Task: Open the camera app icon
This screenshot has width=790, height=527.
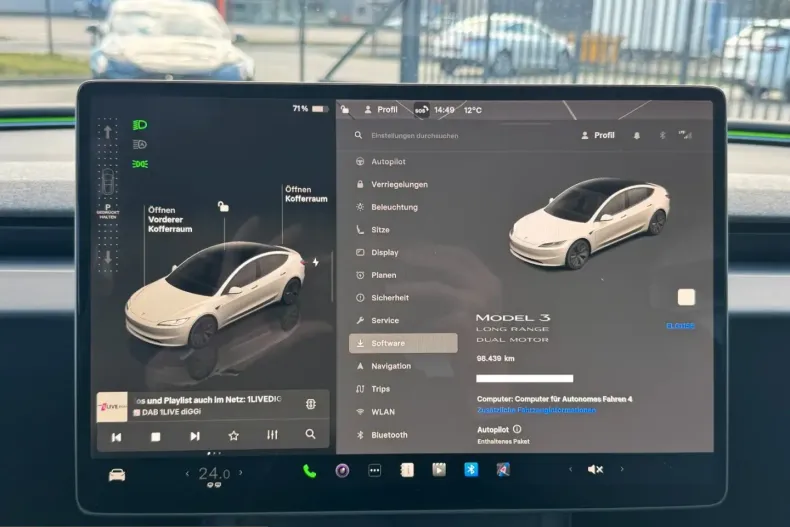Action: (x=342, y=471)
